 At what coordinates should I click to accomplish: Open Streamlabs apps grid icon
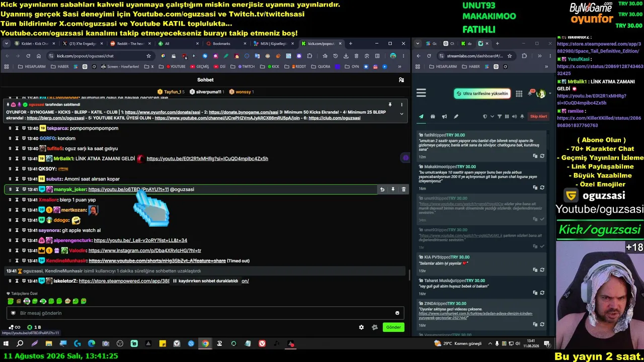[x=519, y=94]
